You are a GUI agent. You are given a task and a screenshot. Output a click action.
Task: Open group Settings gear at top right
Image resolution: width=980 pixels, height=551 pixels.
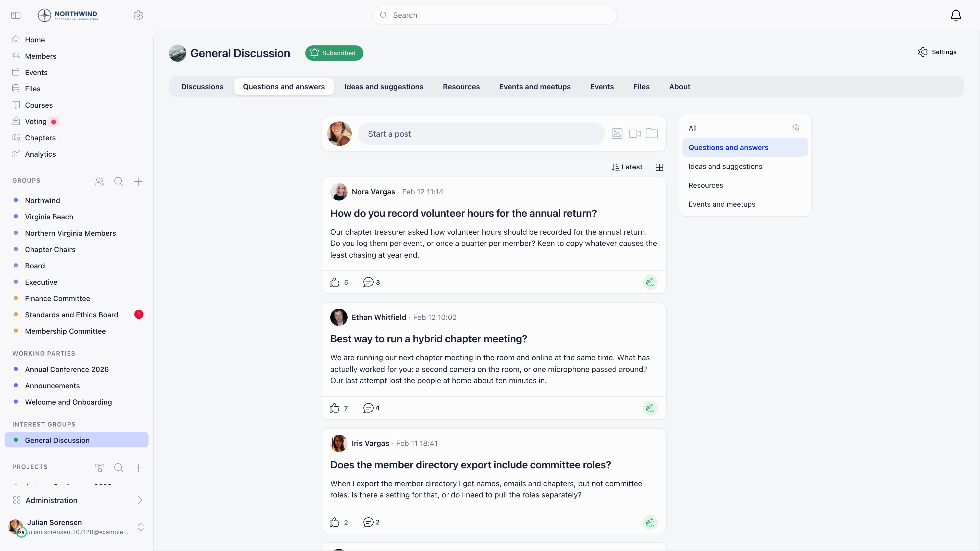point(937,52)
